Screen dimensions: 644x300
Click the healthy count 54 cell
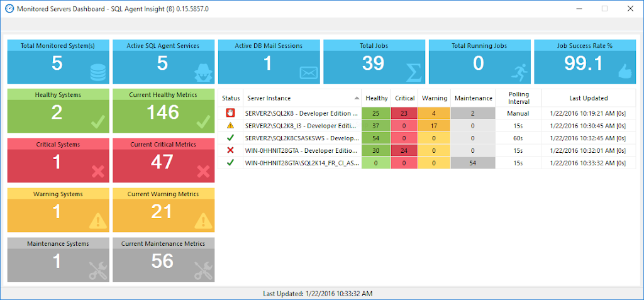(x=376, y=138)
